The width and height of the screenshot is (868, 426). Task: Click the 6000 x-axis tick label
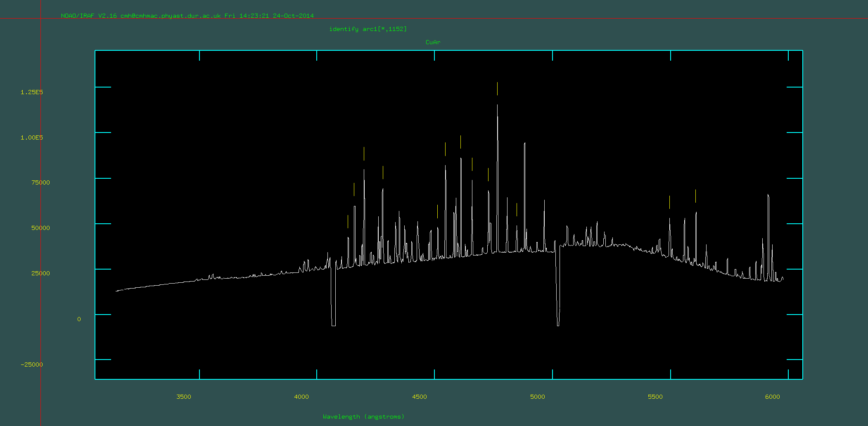(772, 397)
